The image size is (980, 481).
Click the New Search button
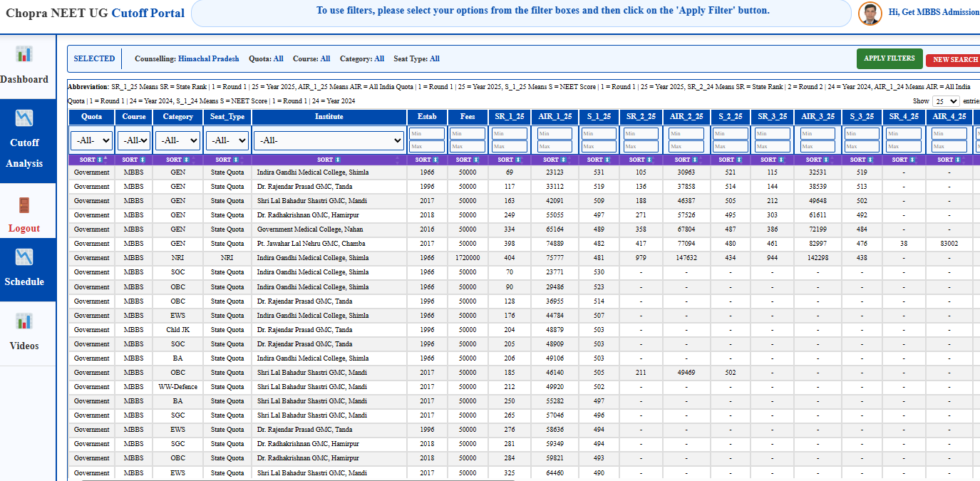pos(954,60)
